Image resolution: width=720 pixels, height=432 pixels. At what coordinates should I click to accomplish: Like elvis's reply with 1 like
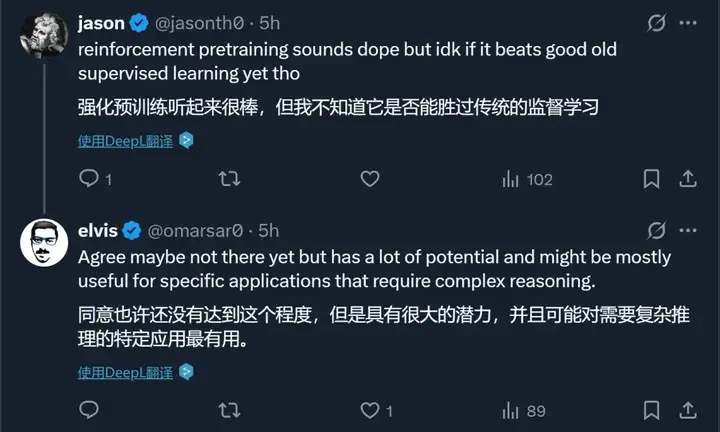[376, 410]
